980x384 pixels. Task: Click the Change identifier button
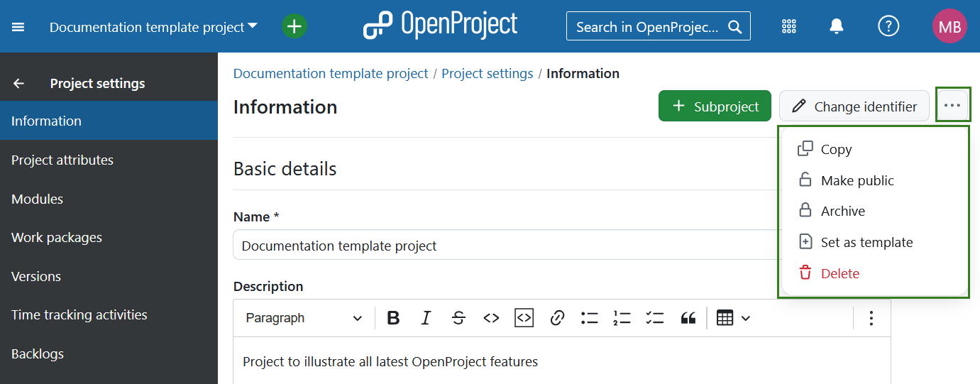(x=854, y=106)
